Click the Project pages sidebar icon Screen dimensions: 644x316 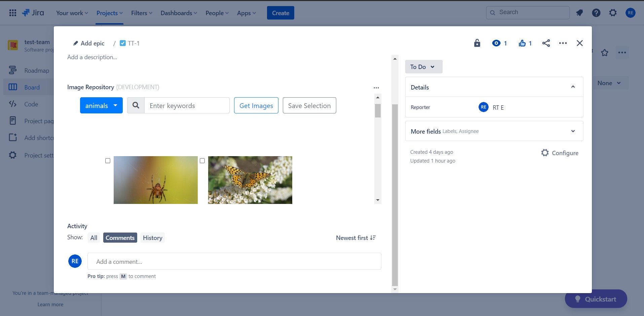(13, 121)
